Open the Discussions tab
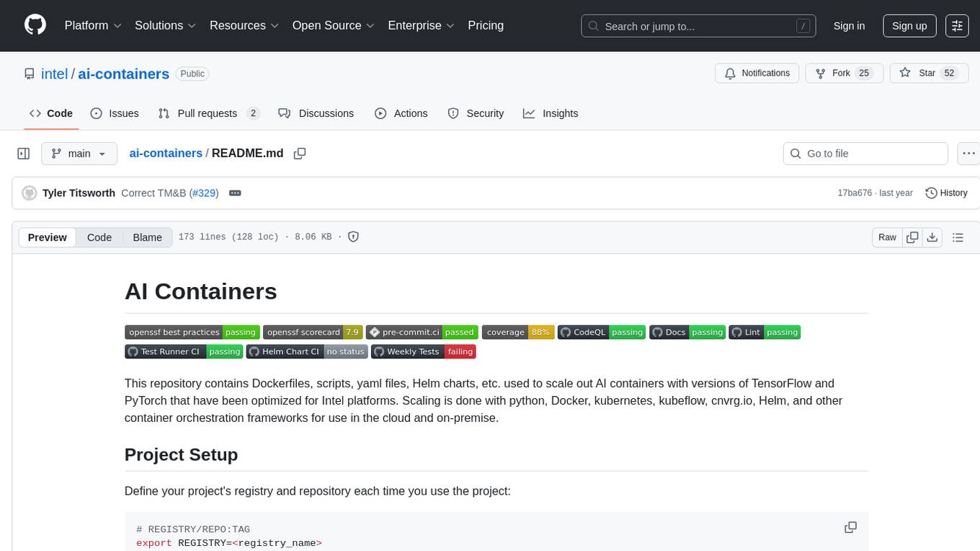Screen dimensions: 980x551 click(316, 113)
